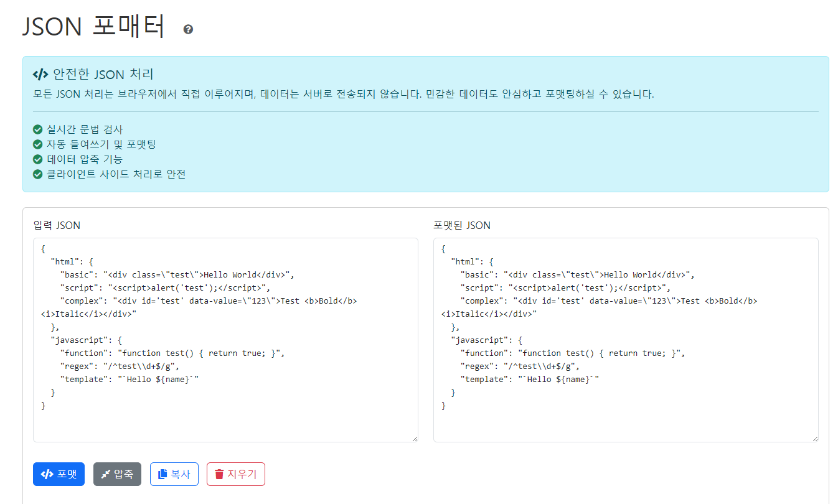Click the check icon next to 클라이언트 사이드 처리로 안전

(37, 174)
